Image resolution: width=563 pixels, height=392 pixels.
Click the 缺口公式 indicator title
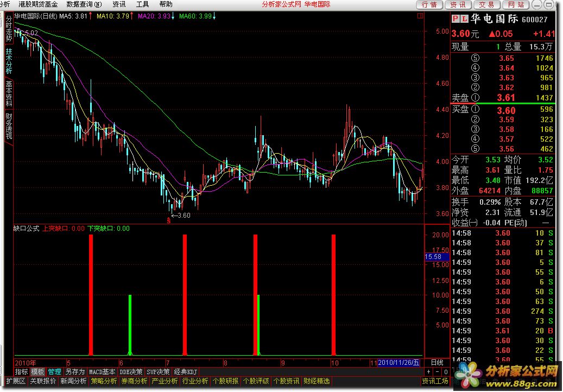tap(26, 229)
